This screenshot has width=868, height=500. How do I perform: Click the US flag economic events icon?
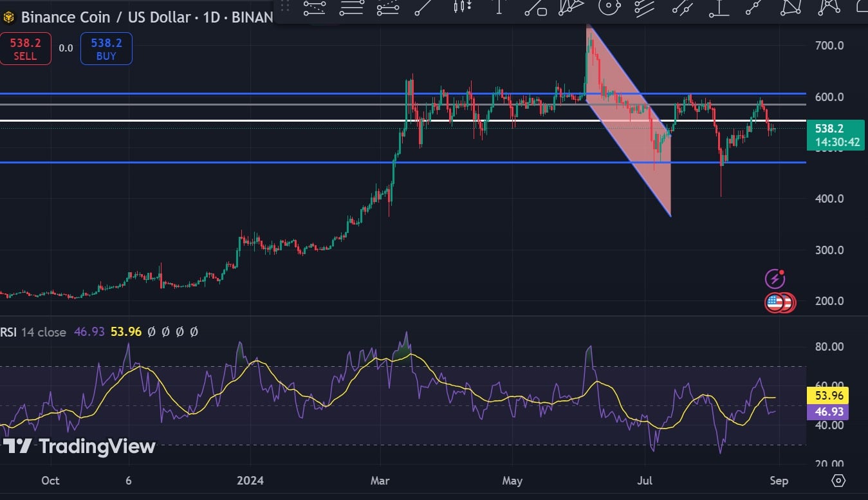tap(775, 302)
